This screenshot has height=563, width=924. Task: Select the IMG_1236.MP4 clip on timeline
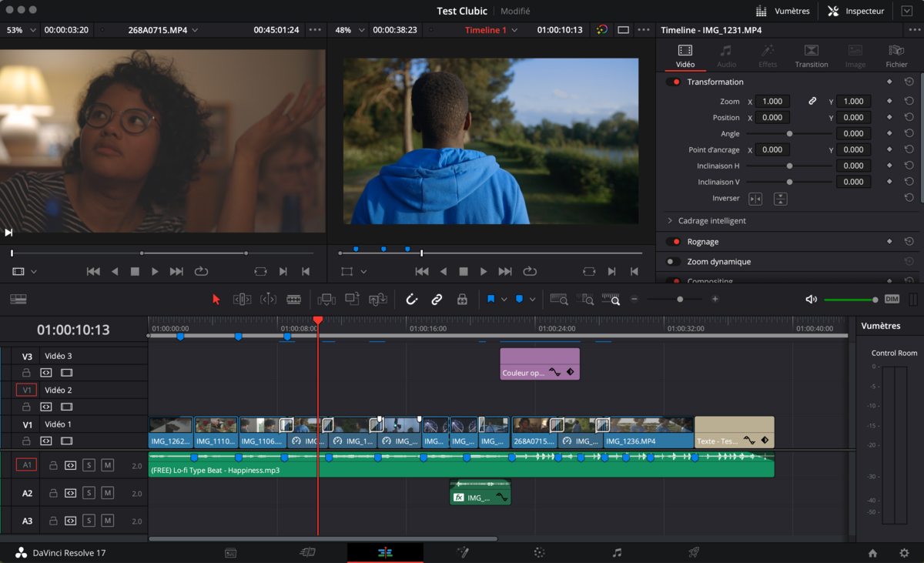648,433
